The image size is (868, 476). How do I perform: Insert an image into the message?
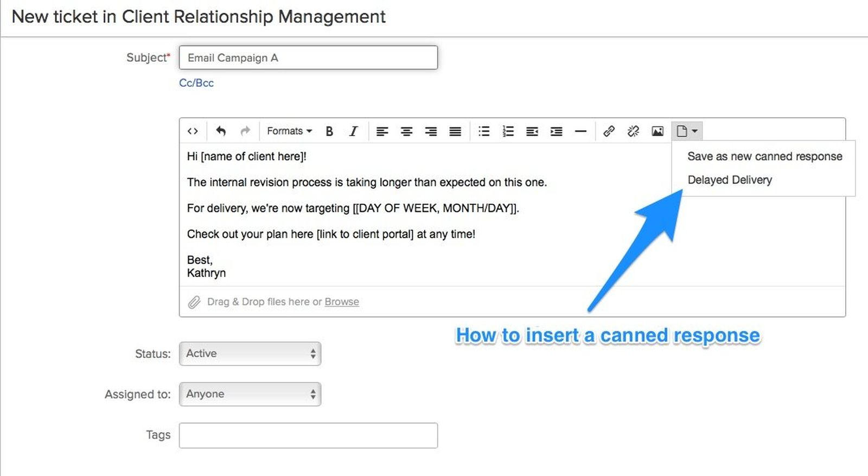click(658, 131)
